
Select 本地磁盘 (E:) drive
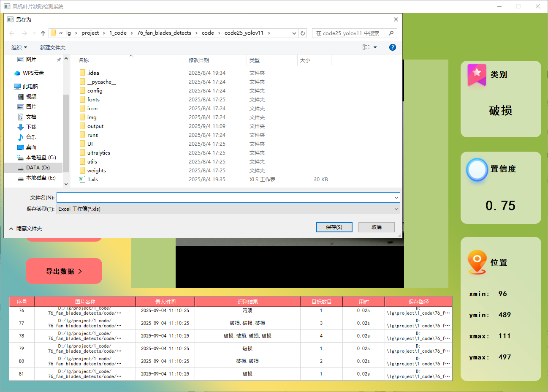click(41, 178)
